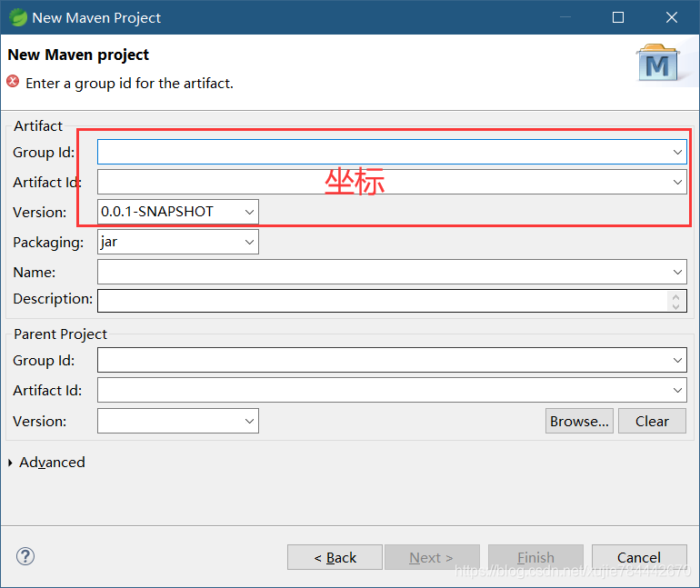
Task: Open Parent Project Group Id dropdown arrow
Action: [x=677, y=360]
